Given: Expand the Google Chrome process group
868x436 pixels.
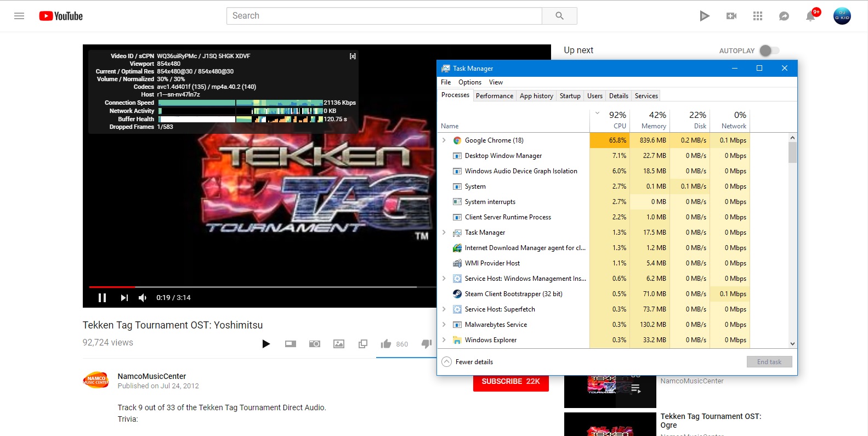Looking at the screenshot, I should click(444, 140).
